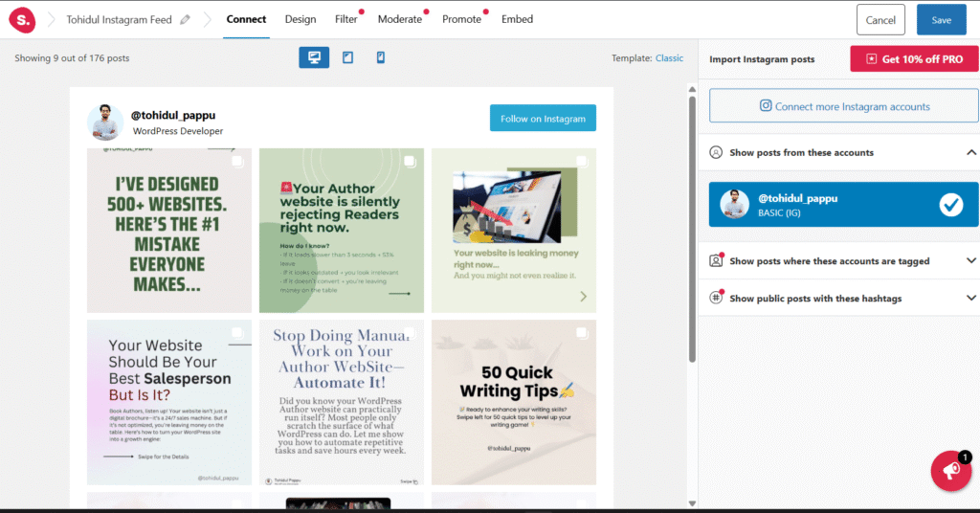This screenshot has width=980, height=513.
Task: Select the 'Best Salesperson' post checkbox
Action: 237,333
